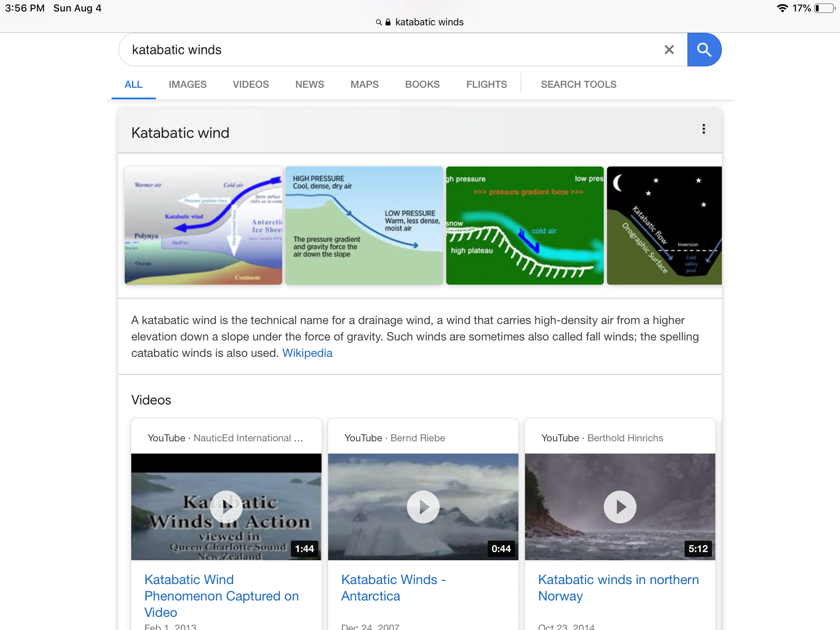Open the Wikipedia link in description
Image resolution: width=840 pixels, height=630 pixels.
tap(307, 353)
